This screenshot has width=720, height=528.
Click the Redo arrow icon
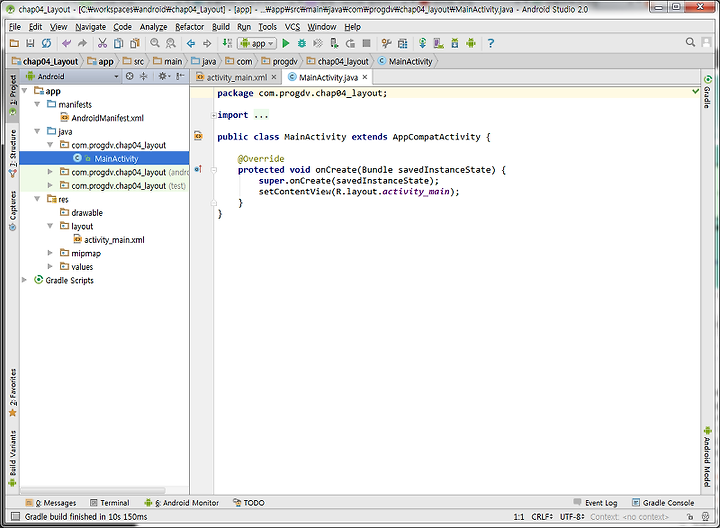click(x=83, y=43)
